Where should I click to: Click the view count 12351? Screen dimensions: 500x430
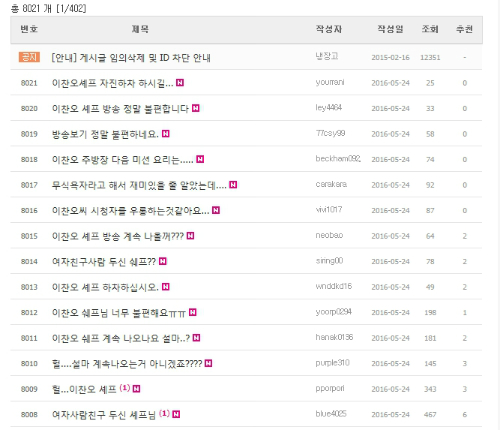[x=430, y=57]
